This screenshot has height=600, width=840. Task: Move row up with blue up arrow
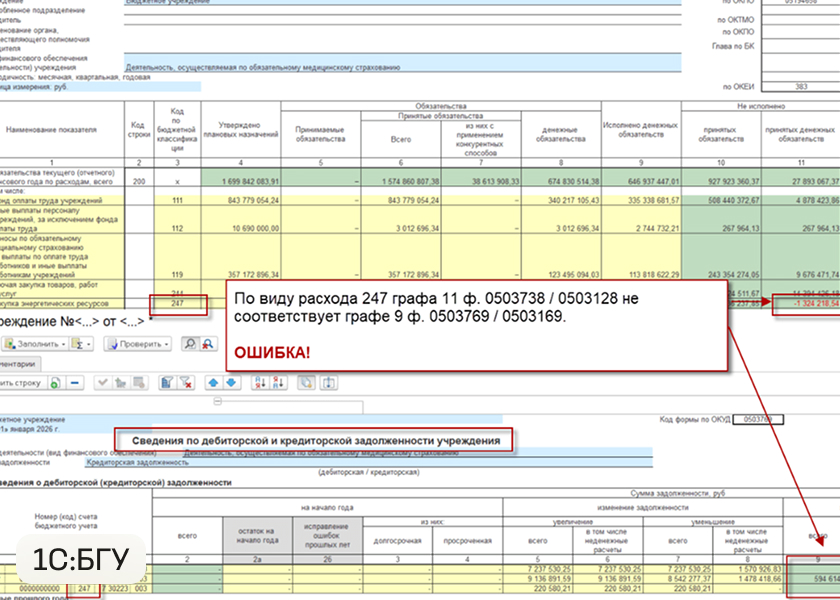[212, 382]
